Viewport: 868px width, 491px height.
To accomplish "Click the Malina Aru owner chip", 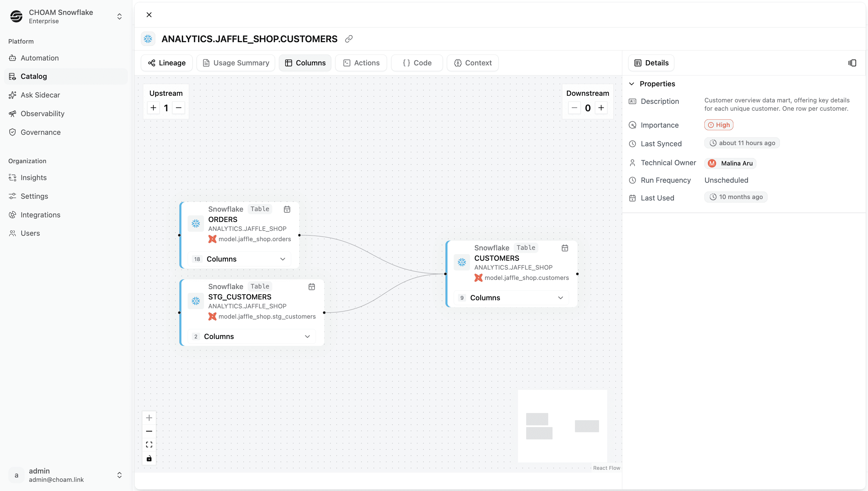I will (730, 163).
